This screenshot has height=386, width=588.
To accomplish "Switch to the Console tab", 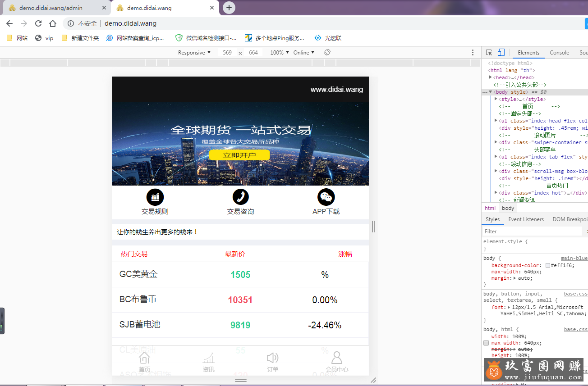I will [x=559, y=53].
